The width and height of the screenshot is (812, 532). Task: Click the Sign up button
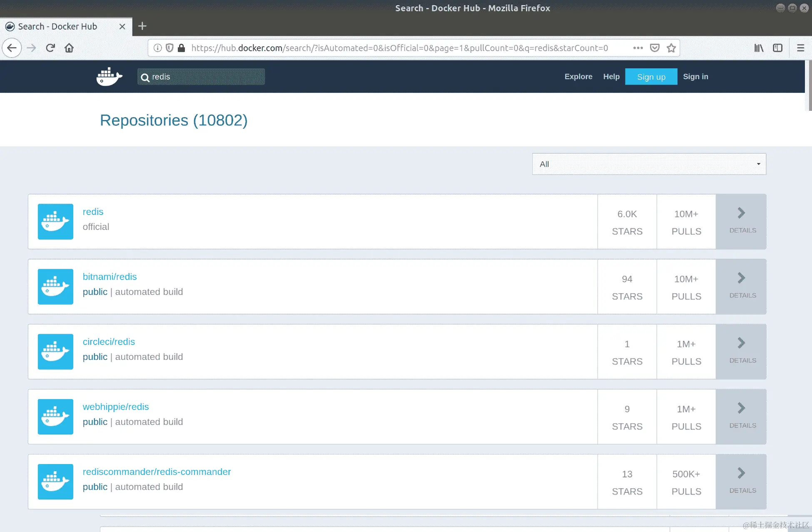(x=651, y=77)
